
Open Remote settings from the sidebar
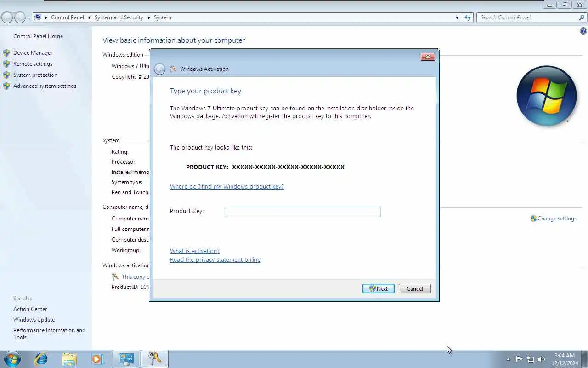pyautogui.click(x=33, y=64)
